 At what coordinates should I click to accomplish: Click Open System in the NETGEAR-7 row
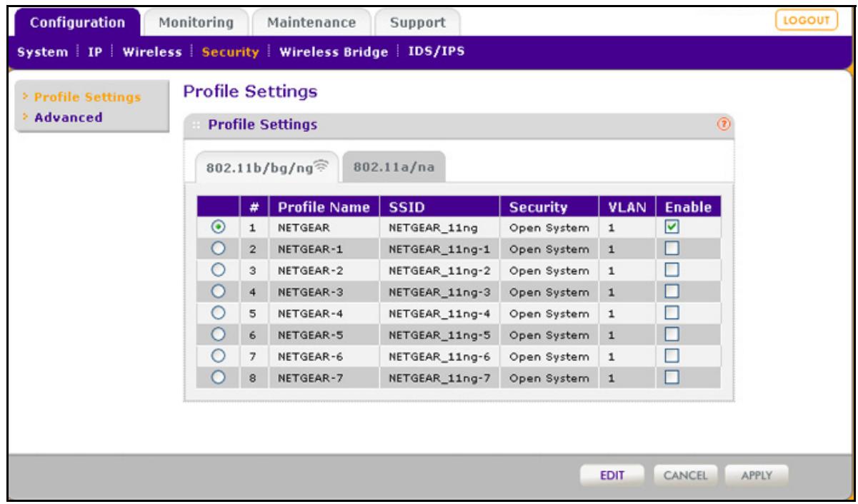[x=549, y=376]
